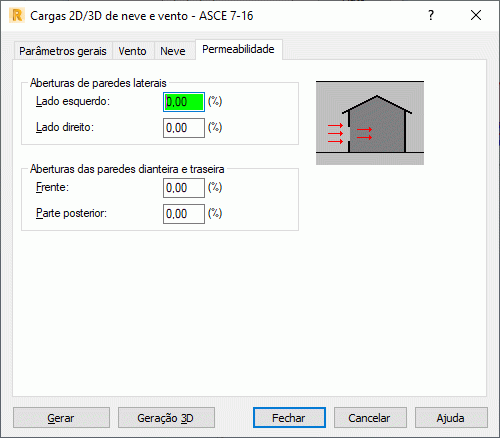Click the Frente opening percentage field

point(184,188)
